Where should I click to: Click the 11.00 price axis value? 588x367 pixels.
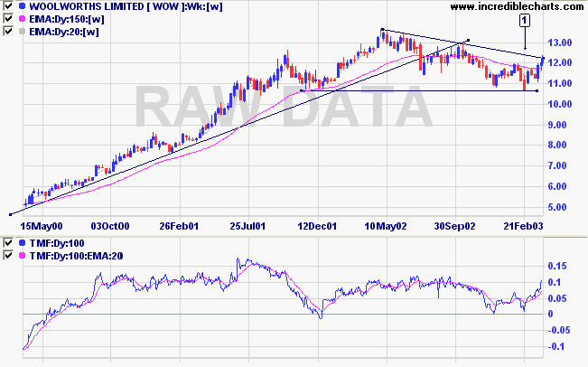[560, 83]
